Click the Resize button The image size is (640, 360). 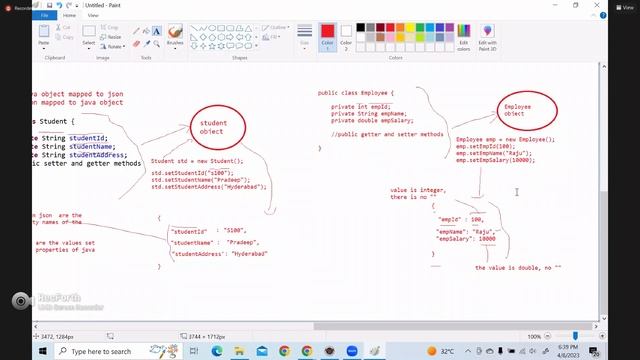click(x=111, y=37)
